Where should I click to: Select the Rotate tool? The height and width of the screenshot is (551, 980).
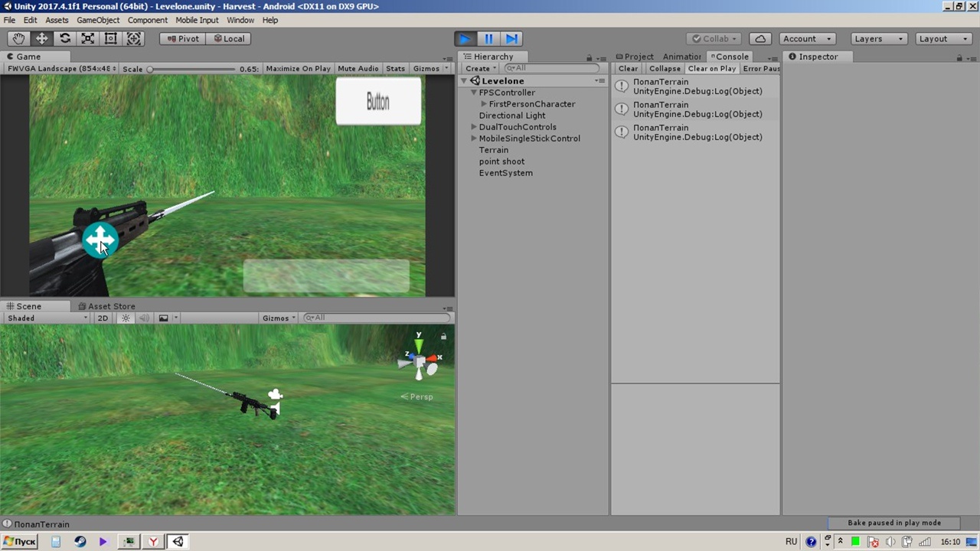click(x=65, y=38)
